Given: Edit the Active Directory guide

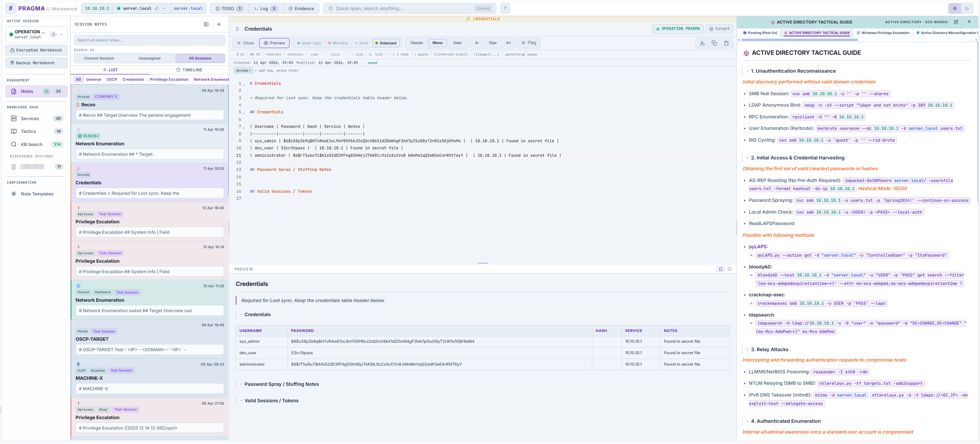Looking at the screenshot, I should 956,22.
